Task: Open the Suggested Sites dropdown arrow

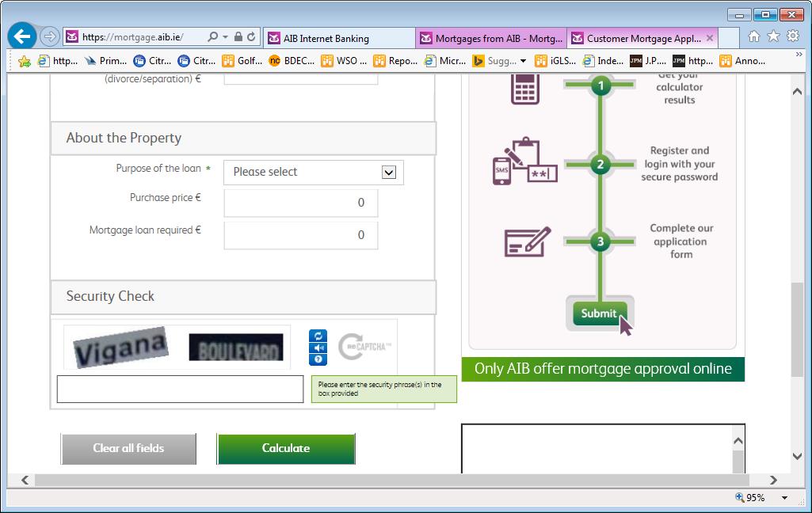Action: 523,61
